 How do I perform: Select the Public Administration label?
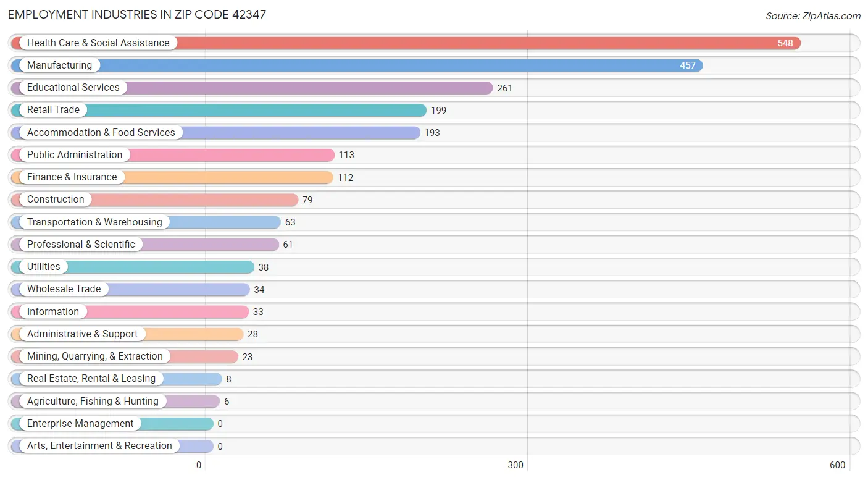coord(75,155)
